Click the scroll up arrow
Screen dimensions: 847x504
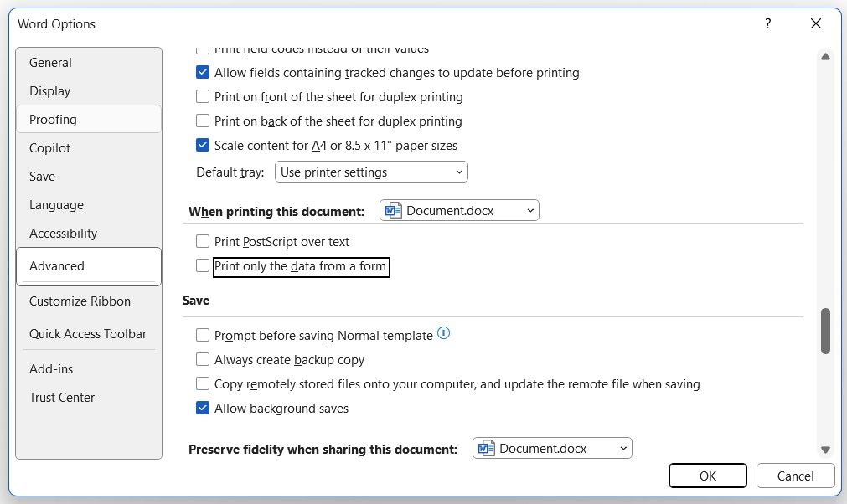click(x=825, y=57)
